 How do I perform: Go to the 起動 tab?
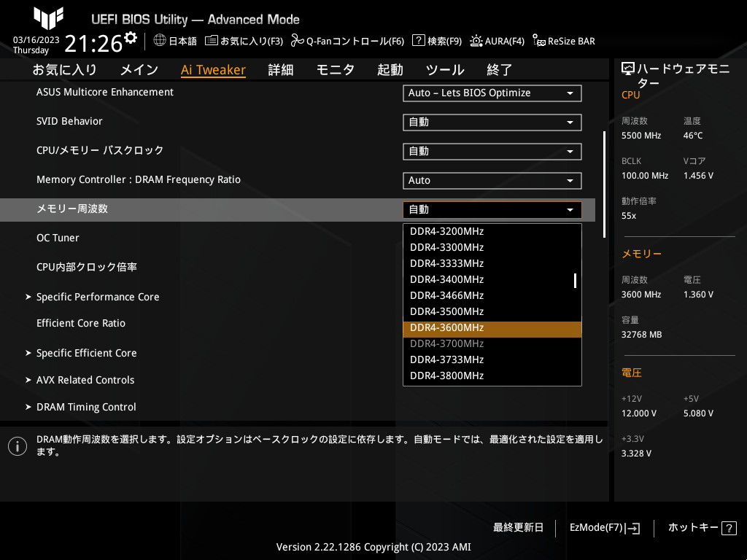(390, 70)
